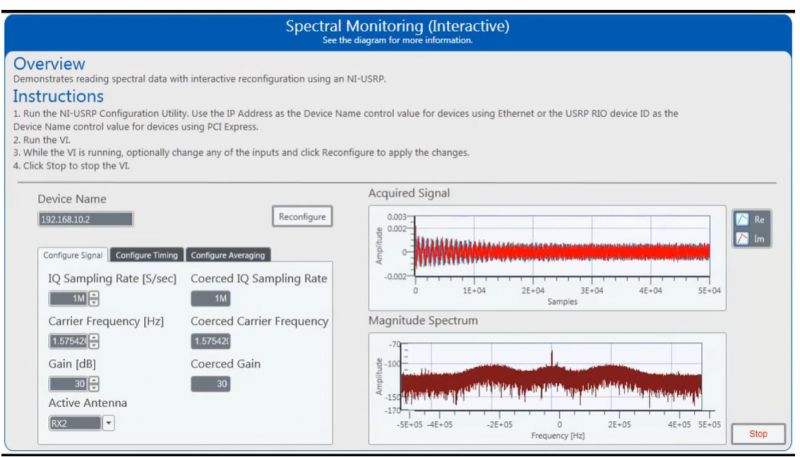The image size is (800, 457).
Task: Switch to the Configure Timing tab
Action: coord(146,255)
